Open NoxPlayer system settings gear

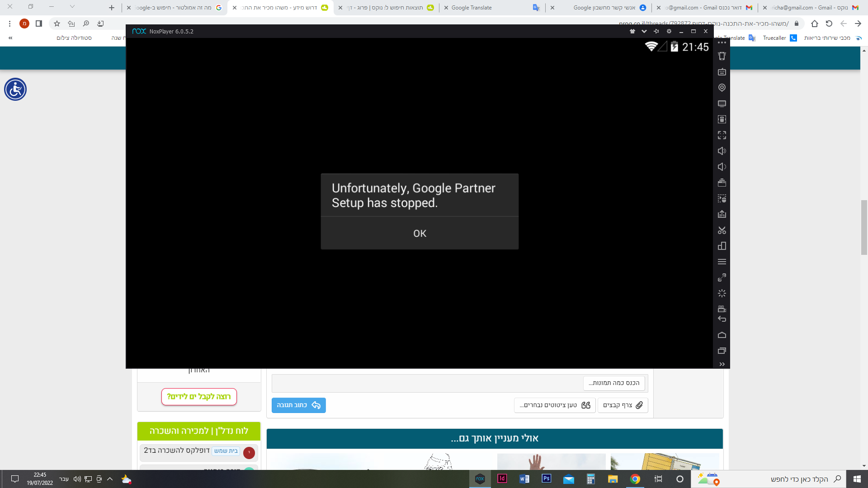[669, 31]
